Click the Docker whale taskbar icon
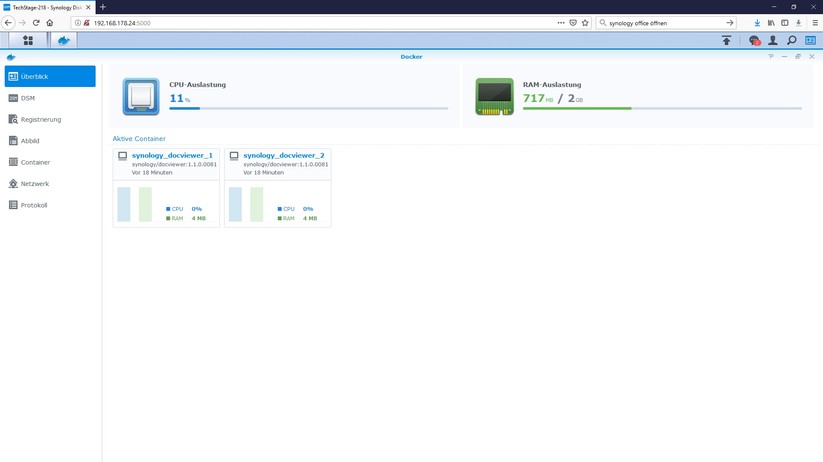 [x=63, y=41]
